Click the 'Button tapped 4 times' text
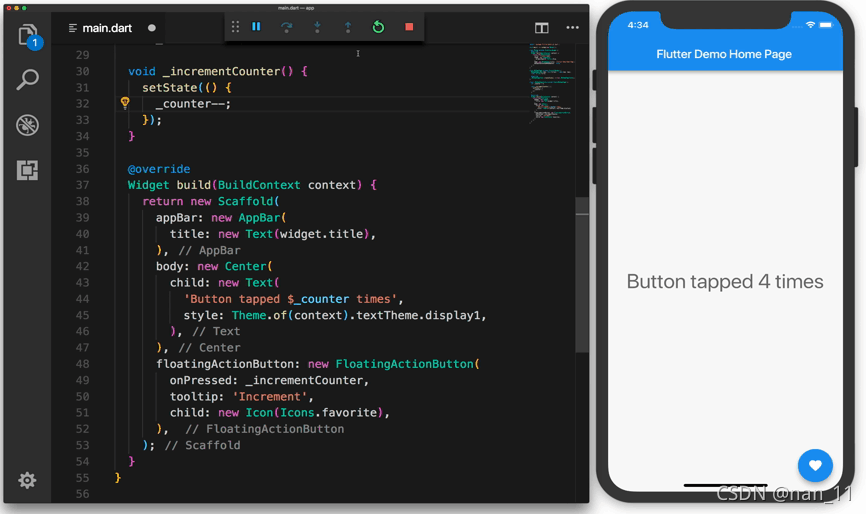Screen dimensions: 866x514 725,282
